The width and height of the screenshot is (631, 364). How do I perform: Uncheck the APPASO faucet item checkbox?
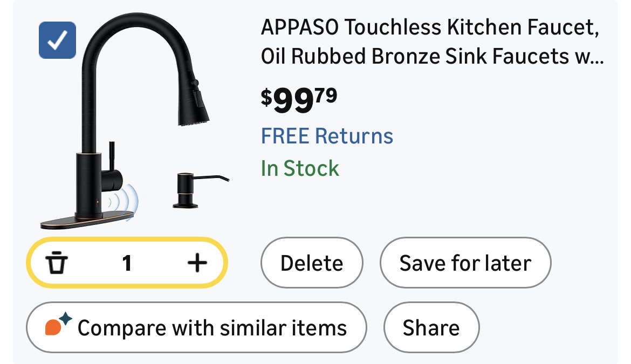pos(57,40)
